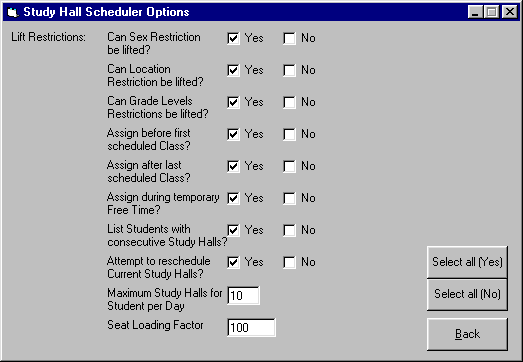Uncheck Yes for reschedule Current Study Halls

tap(233, 263)
